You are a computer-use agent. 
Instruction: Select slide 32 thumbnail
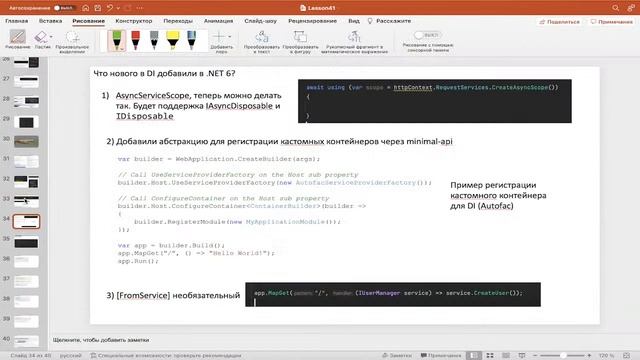26,182
